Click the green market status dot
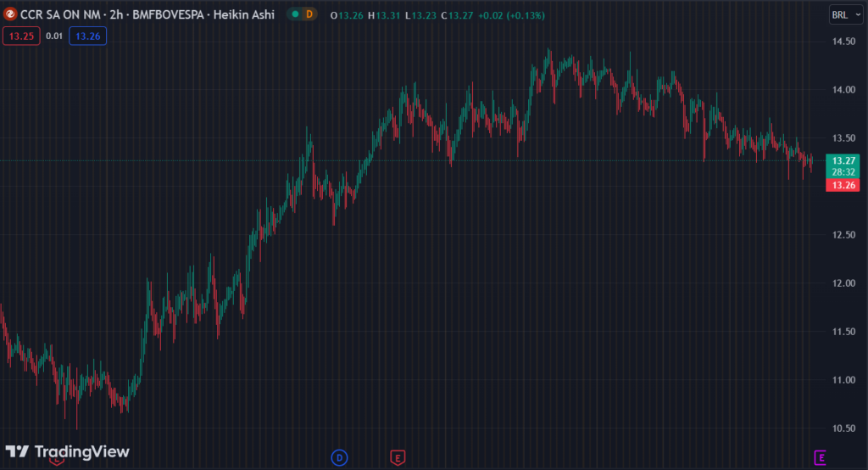The height and width of the screenshot is (470, 868). tap(296, 14)
